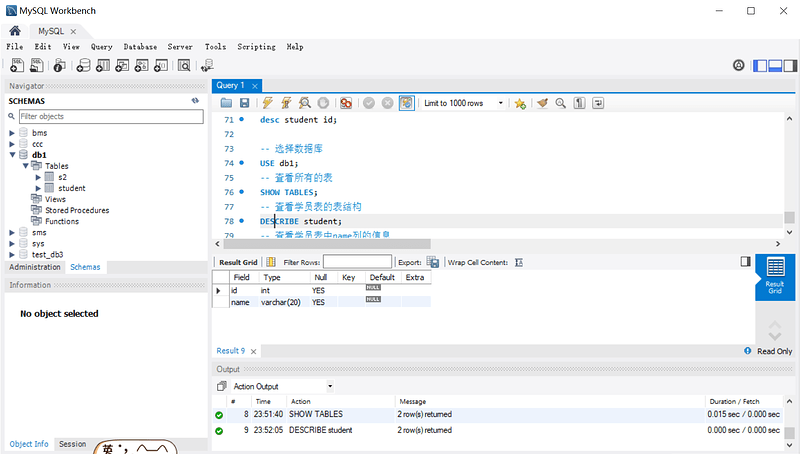Run EXPLAIN on statement under cursor
Viewport: 800px width, 454px height.
click(x=305, y=103)
